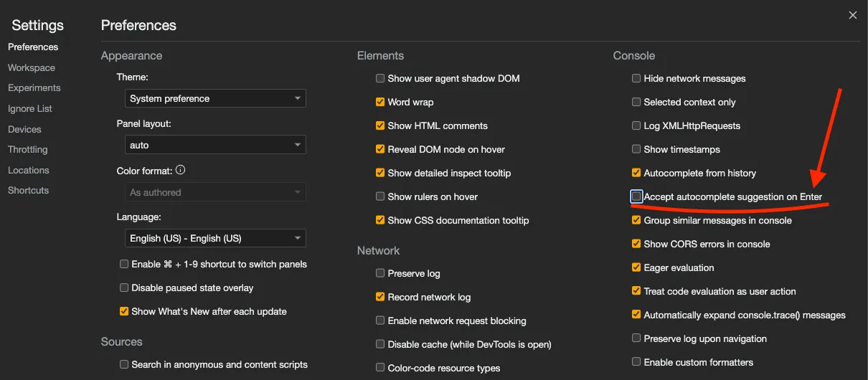The height and width of the screenshot is (380, 868).
Task: Disable Eager evaluation checkbox
Action: 636,267
